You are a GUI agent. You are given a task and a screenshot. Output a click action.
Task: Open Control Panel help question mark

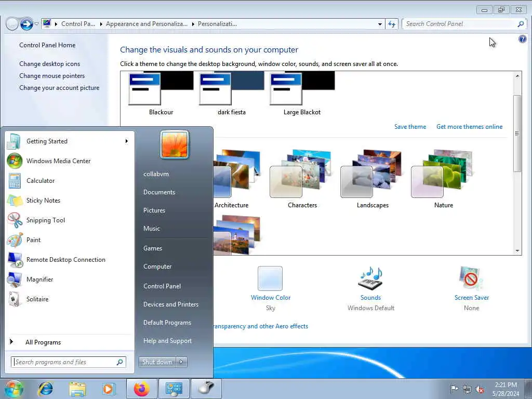[x=523, y=39]
